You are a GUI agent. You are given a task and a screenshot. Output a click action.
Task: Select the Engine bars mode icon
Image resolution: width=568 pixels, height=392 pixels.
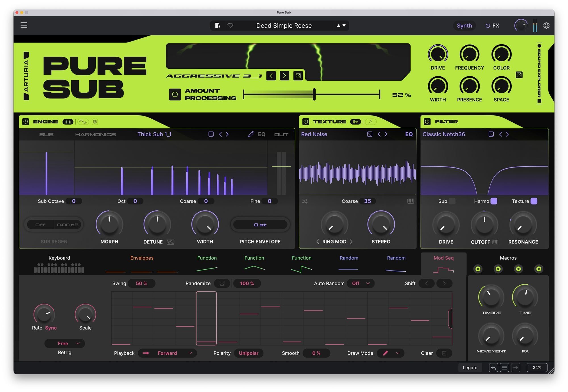click(x=68, y=122)
